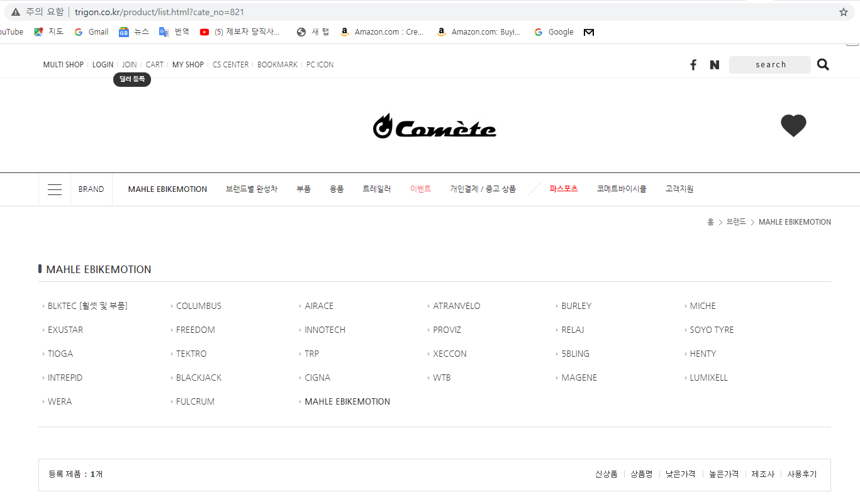Open 부품 menu
The width and height of the screenshot is (860, 504).
click(304, 189)
